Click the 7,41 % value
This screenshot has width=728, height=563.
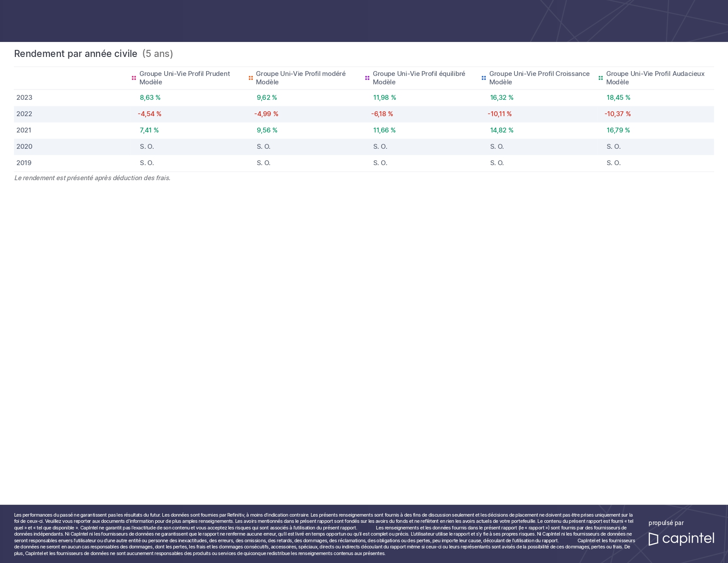click(149, 130)
